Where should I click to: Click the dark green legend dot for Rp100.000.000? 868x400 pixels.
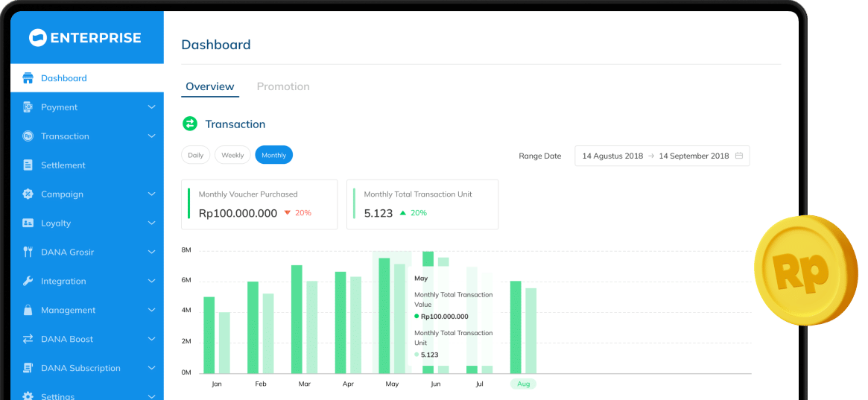pyautogui.click(x=416, y=317)
